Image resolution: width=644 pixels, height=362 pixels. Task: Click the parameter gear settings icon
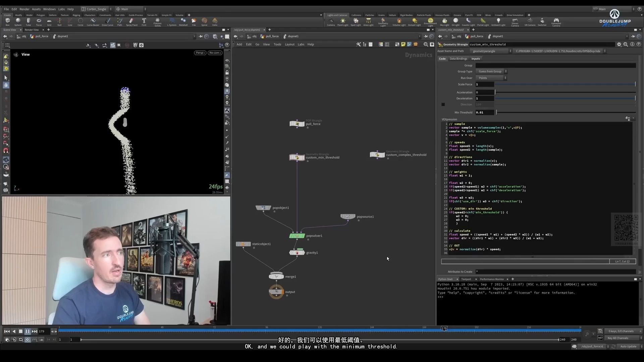pos(619,44)
